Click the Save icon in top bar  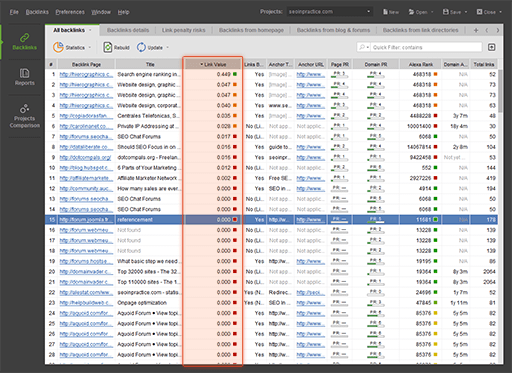pyautogui.click(x=446, y=12)
